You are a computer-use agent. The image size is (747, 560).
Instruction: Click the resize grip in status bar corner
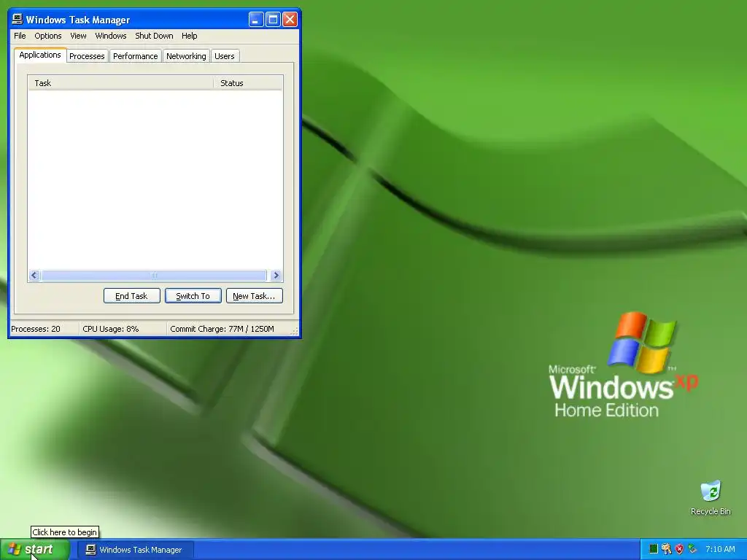pyautogui.click(x=295, y=332)
